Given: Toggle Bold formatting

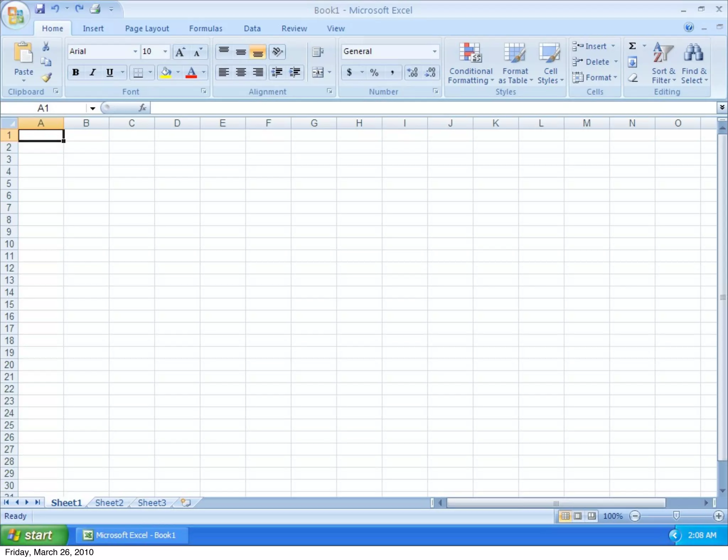Looking at the screenshot, I should 75,72.
